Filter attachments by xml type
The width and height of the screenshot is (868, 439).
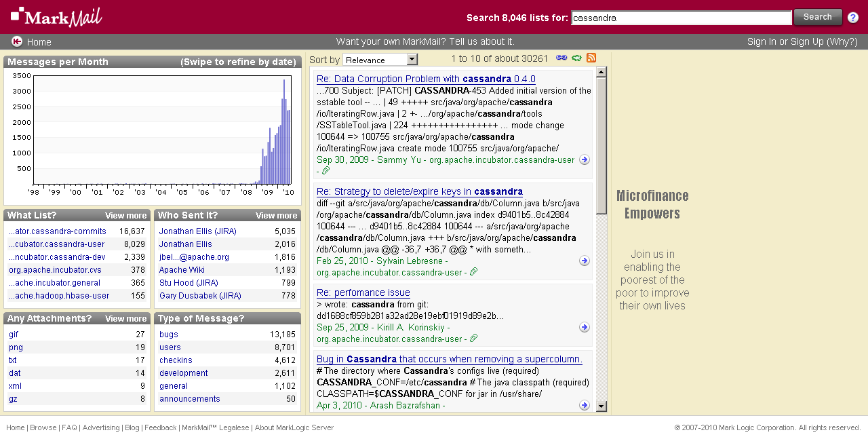(x=15, y=386)
